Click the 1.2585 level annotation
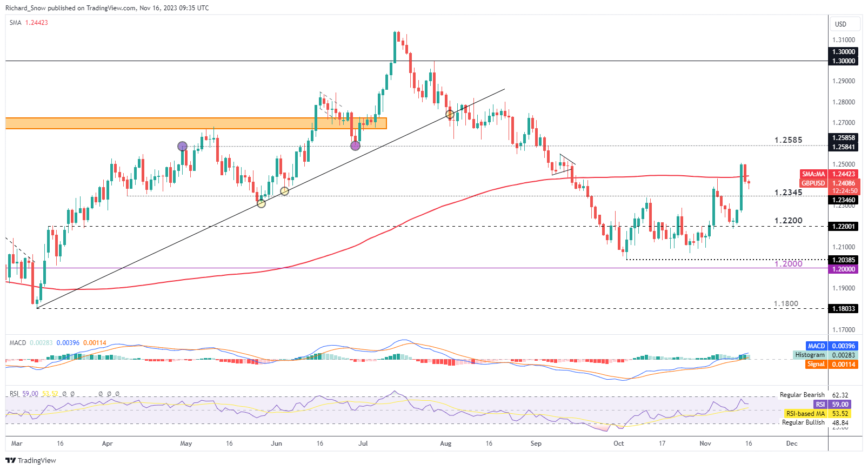Screen dimensions: 868x470 tap(788, 140)
